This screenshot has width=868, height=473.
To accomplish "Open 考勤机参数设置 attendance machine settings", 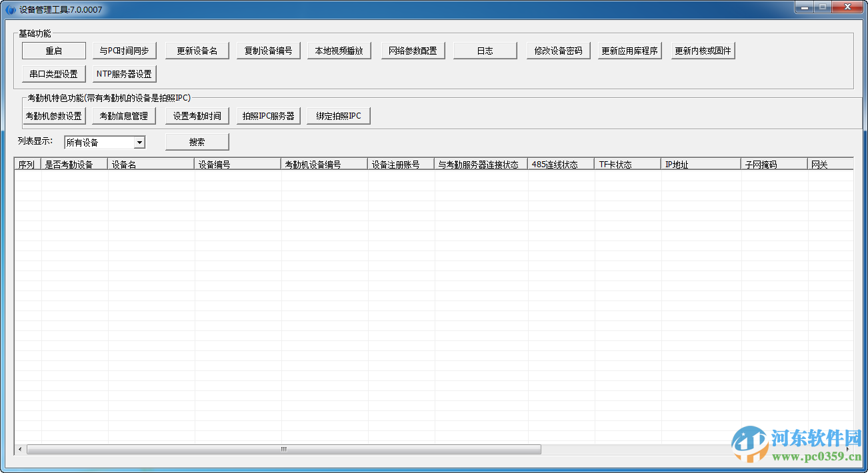I will [x=54, y=115].
